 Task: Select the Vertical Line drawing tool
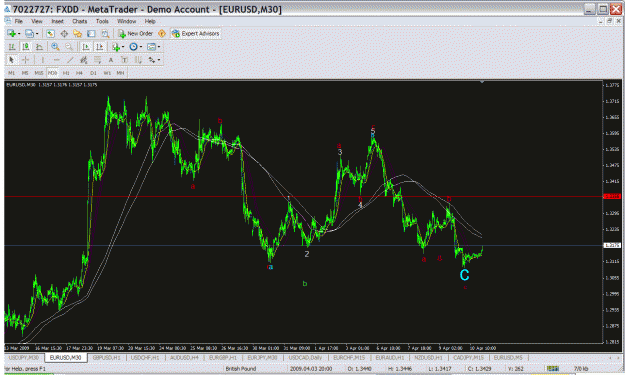(x=43, y=60)
